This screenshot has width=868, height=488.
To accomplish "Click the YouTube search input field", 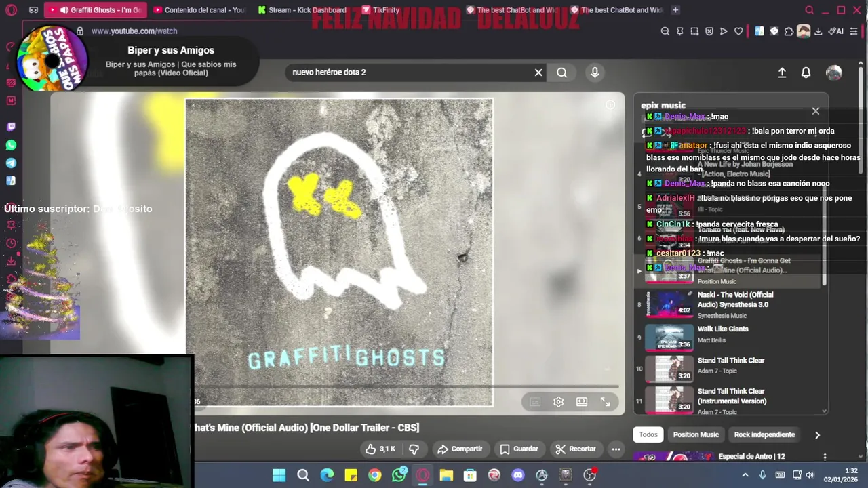I will click(410, 73).
